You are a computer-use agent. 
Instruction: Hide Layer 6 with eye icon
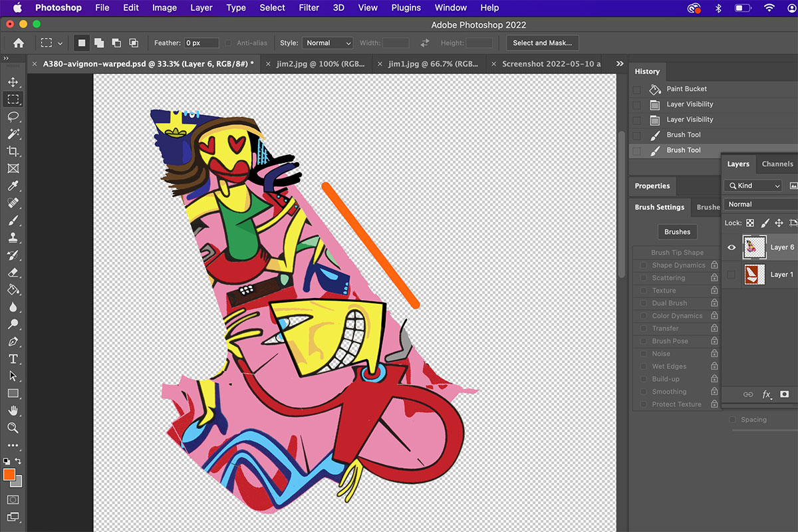731,247
